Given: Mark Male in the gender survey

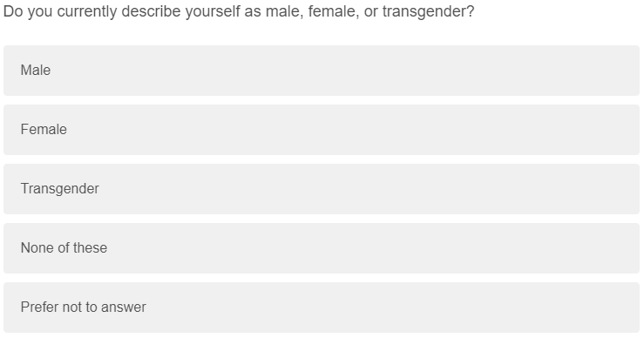Looking at the screenshot, I should (322, 71).
